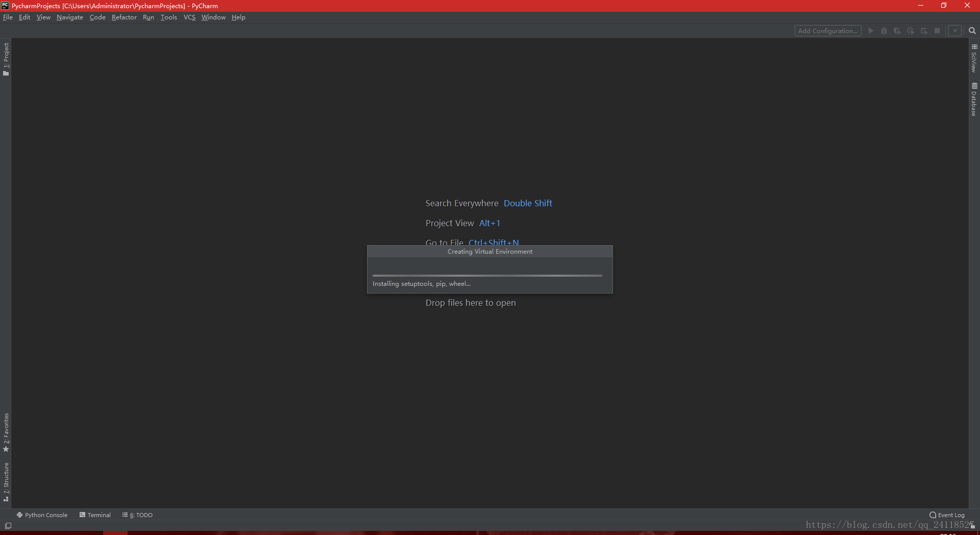980x535 pixels.
Task: Open the Python Console tab
Action: (x=42, y=515)
